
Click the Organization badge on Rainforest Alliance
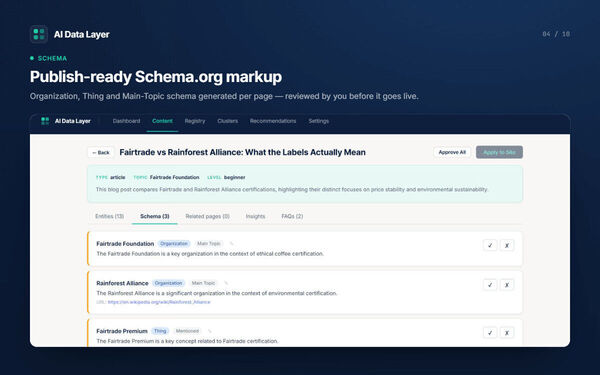pyautogui.click(x=168, y=283)
